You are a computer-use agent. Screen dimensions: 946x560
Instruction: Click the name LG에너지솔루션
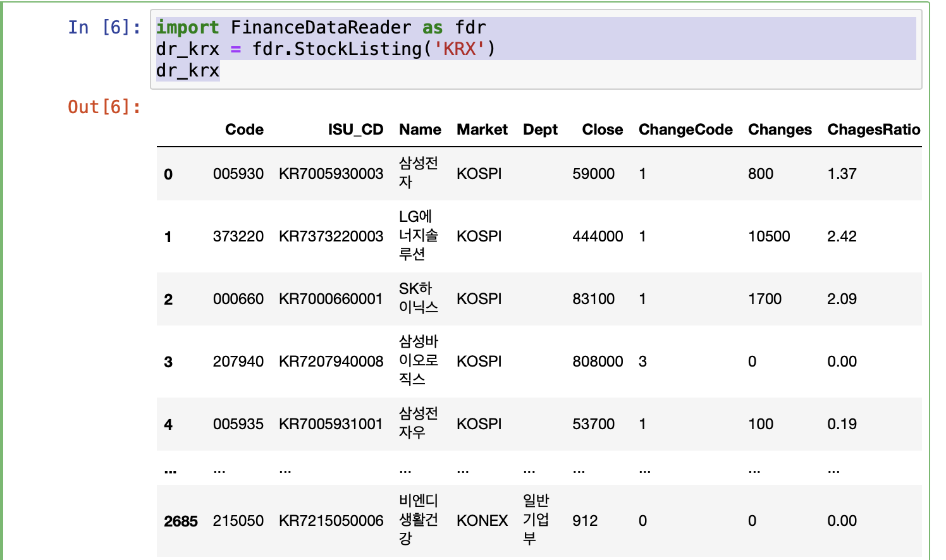pyautogui.click(x=418, y=235)
